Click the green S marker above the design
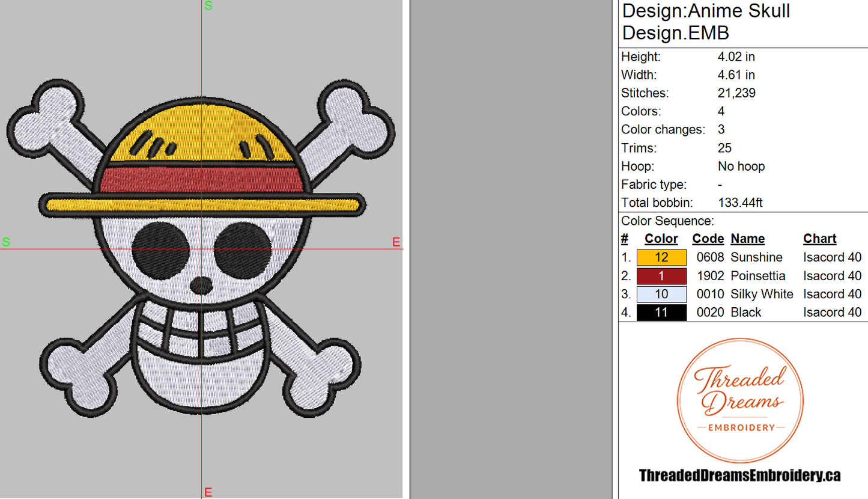Viewport: 868px width, 499px height. tap(208, 6)
